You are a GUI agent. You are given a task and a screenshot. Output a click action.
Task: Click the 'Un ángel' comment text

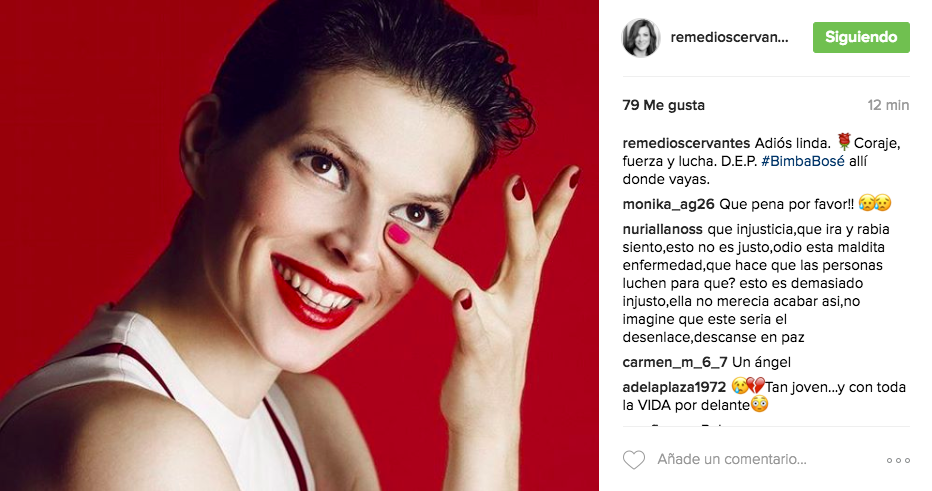point(761,363)
